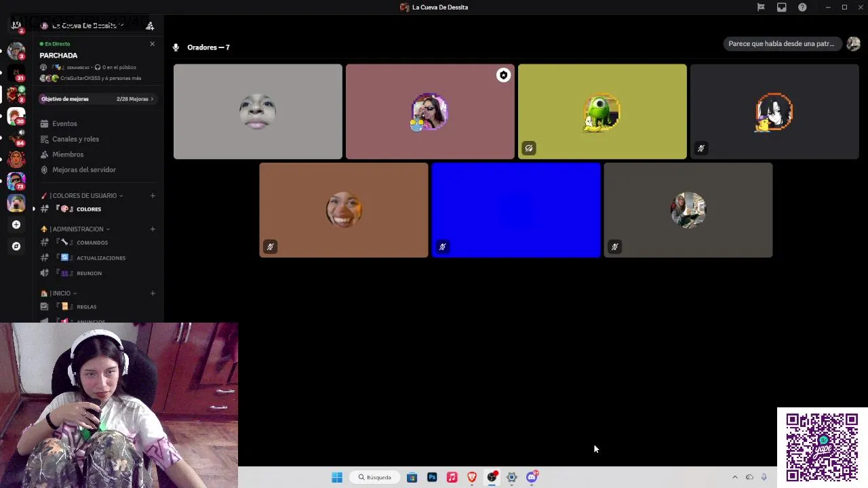Image resolution: width=868 pixels, height=488 pixels.
Task: Click the moderator badge on pink tile
Action: pos(503,75)
